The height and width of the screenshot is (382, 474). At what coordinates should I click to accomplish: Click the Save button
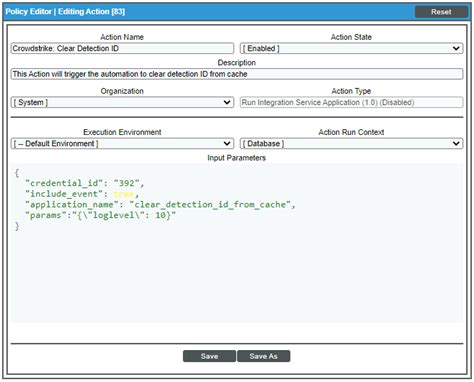209,356
